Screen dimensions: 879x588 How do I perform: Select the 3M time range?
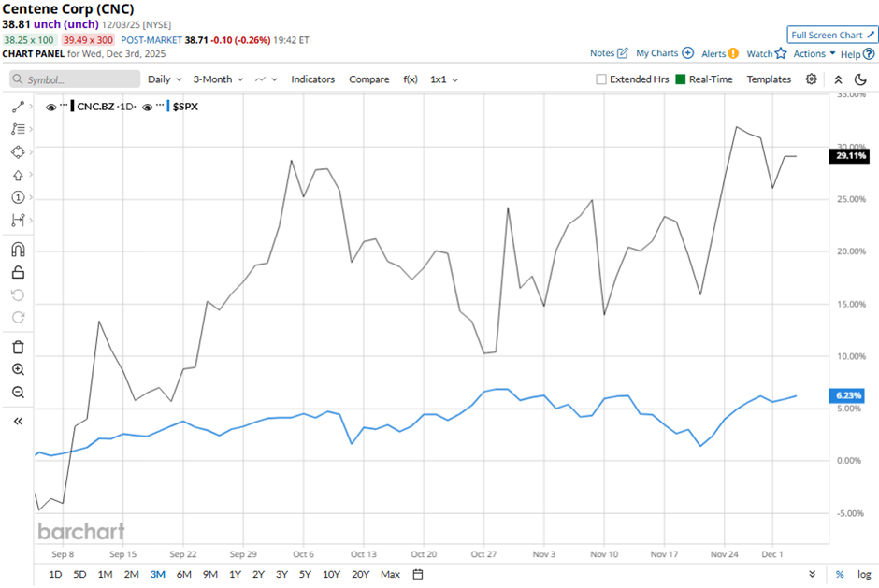(157, 575)
